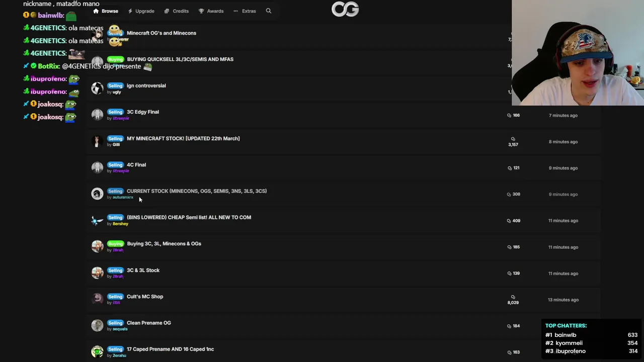Screen dimensions: 644x362
Task: Click Buying tag on 'Buying 3C, 3L' thread
Action: click(x=115, y=244)
